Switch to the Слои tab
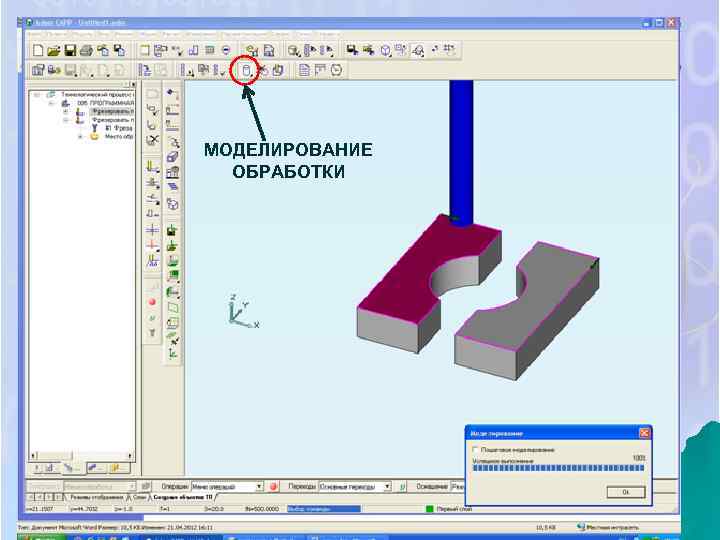Viewport: 720px width, 540px height. click(140, 497)
